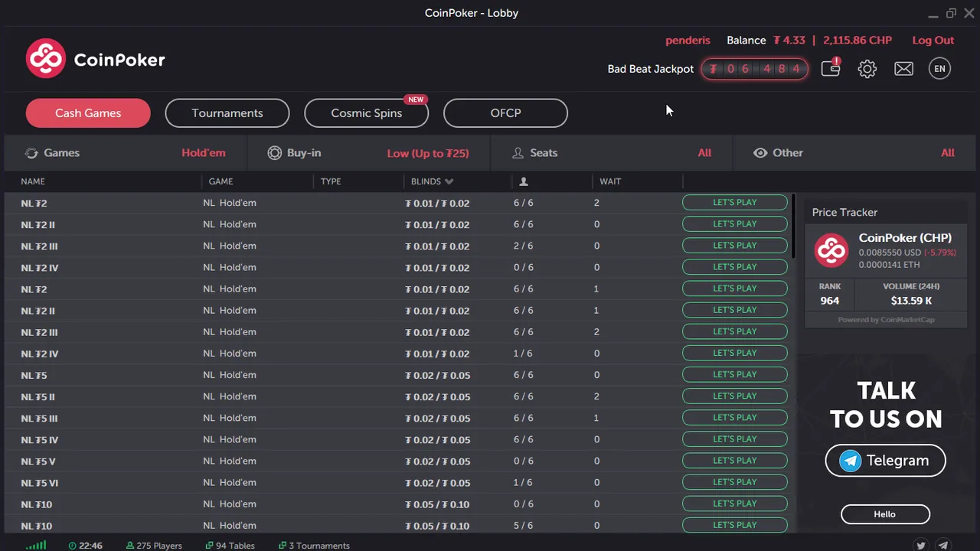The height and width of the screenshot is (551, 980).
Task: Click the CoinPoker (CHP) Price Tracker logo
Action: click(x=831, y=250)
